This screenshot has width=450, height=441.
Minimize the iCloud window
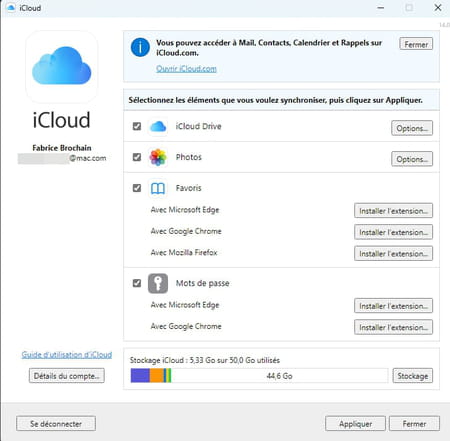click(x=381, y=7)
